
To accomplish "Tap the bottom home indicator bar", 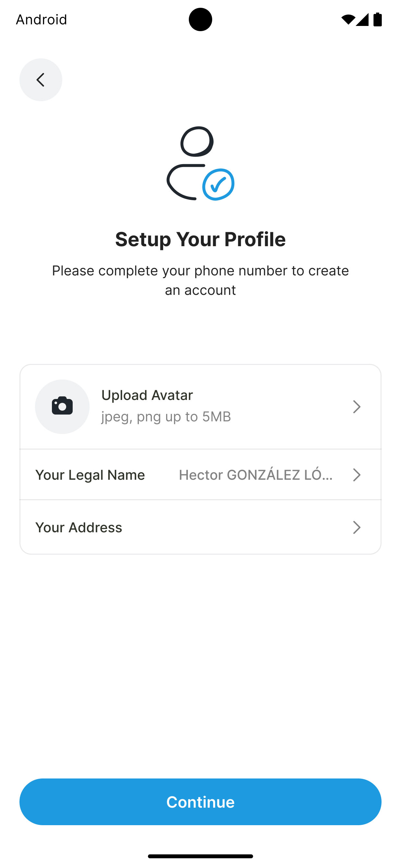I will coord(200,856).
